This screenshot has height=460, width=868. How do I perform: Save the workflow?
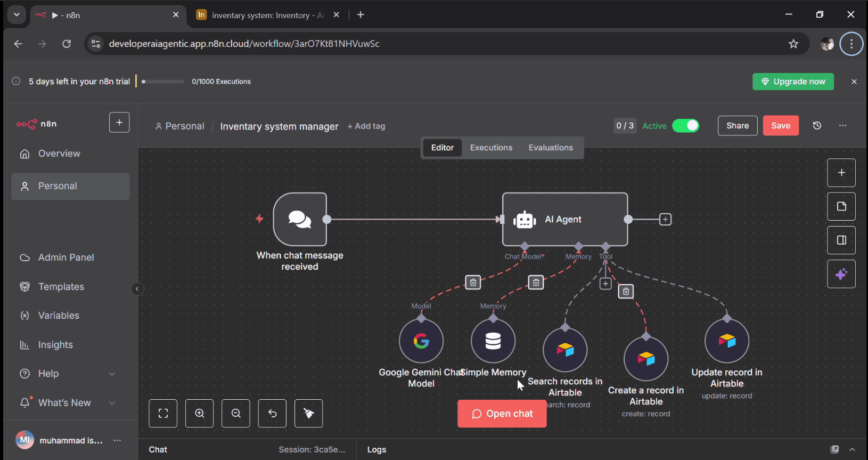point(781,126)
